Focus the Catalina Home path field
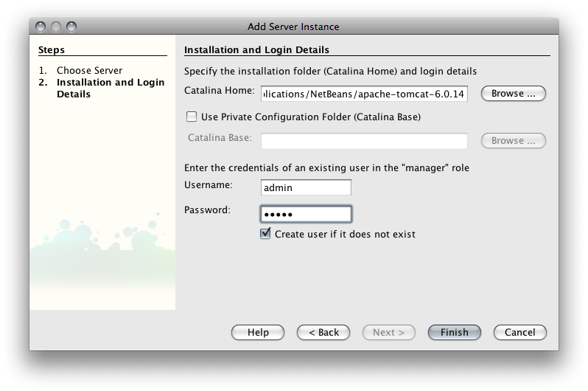The height and width of the screenshot is (391, 588). [x=364, y=94]
